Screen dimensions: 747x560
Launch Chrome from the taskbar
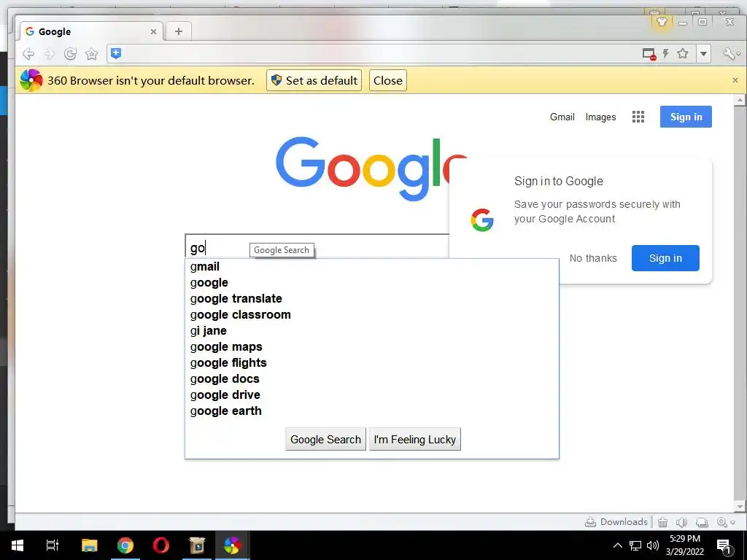click(x=125, y=545)
